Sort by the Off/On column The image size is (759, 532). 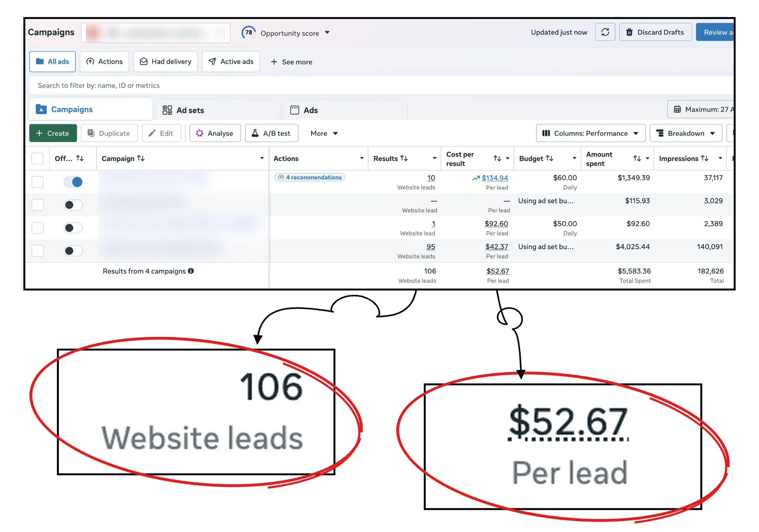click(x=80, y=158)
